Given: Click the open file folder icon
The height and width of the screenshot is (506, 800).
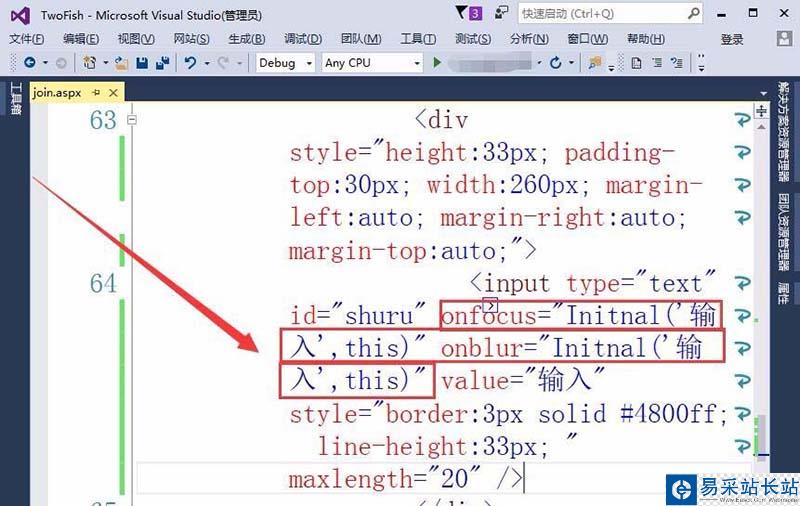Looking at the screenshot, I should [x=121, y=63].
